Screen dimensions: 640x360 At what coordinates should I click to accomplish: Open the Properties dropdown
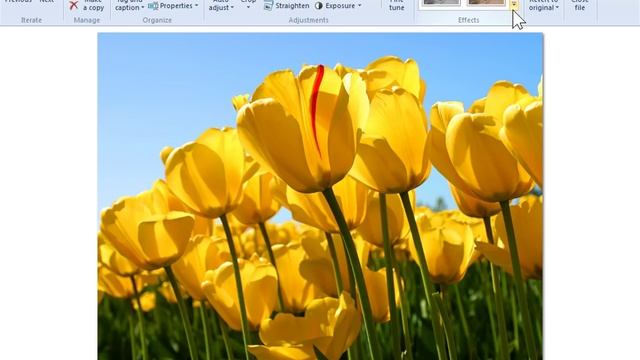point(173,6)
